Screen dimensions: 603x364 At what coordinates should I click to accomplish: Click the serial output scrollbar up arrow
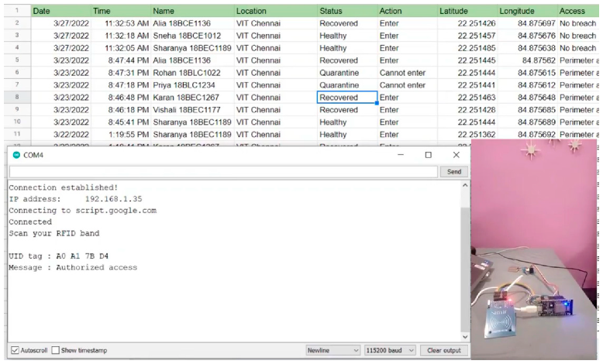pyautogui.click(x=464, y=186)
